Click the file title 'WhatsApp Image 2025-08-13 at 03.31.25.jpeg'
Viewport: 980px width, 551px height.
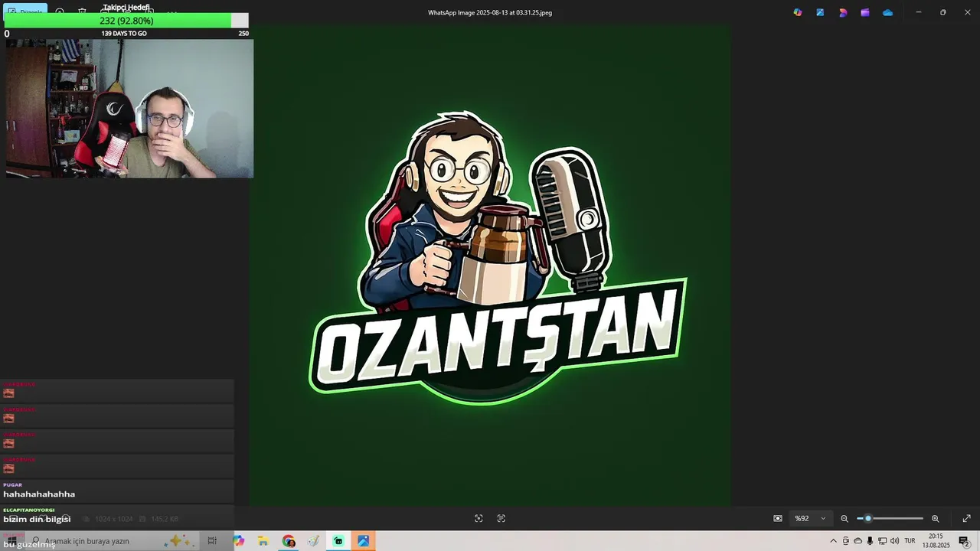tap(490, 12)
